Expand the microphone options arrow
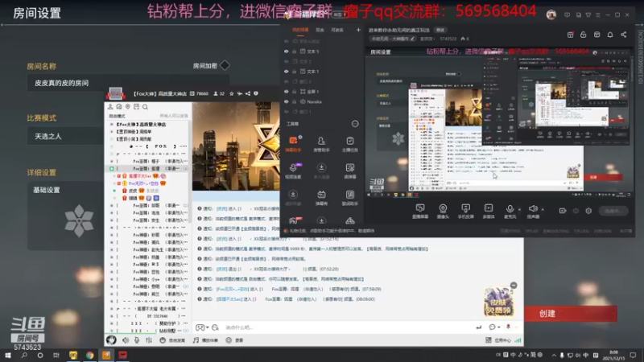Viewport: 644px width, 362px height. 519,210
